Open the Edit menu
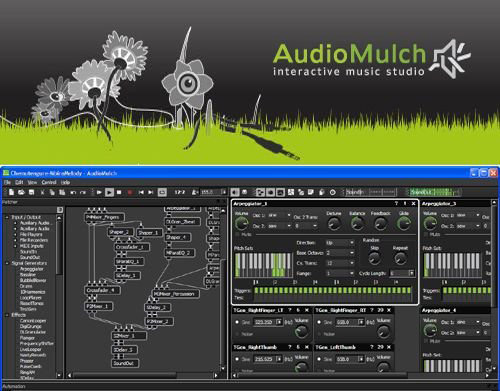This screenshot has width=500, height=391. click(x=19, y=182)
